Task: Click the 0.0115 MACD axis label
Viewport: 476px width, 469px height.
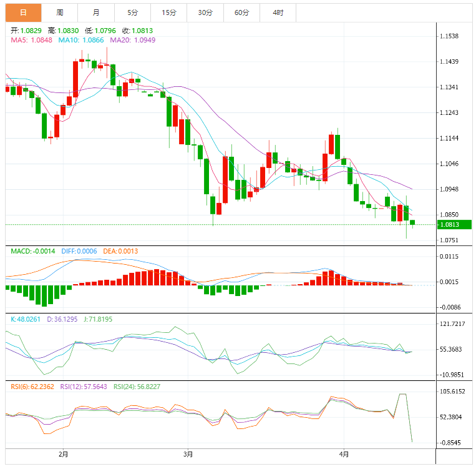Action: pyautogui.click(x=449, y=257)
